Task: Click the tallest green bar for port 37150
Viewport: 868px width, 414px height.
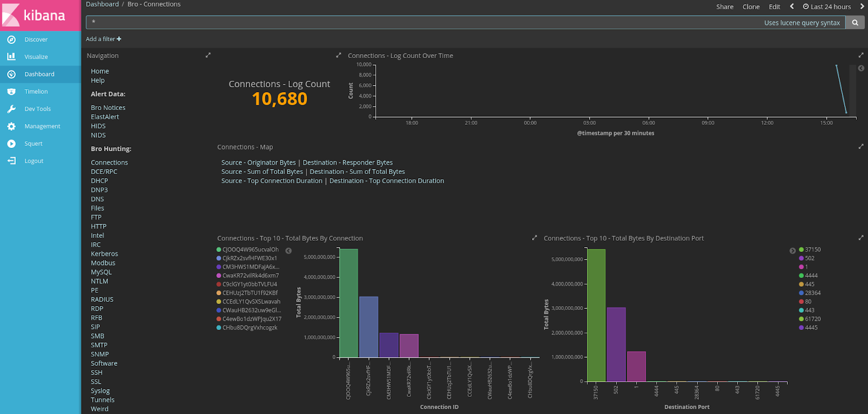Action: coord(596,315)
